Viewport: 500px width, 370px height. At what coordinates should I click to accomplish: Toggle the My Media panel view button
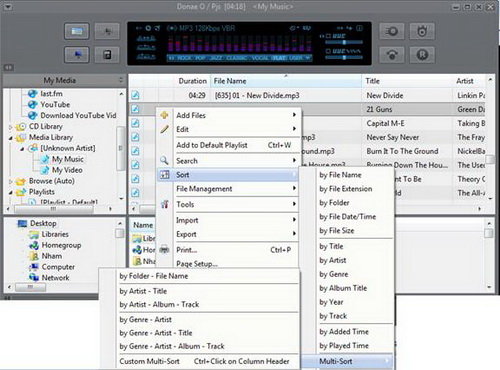[x=77, y=31]
